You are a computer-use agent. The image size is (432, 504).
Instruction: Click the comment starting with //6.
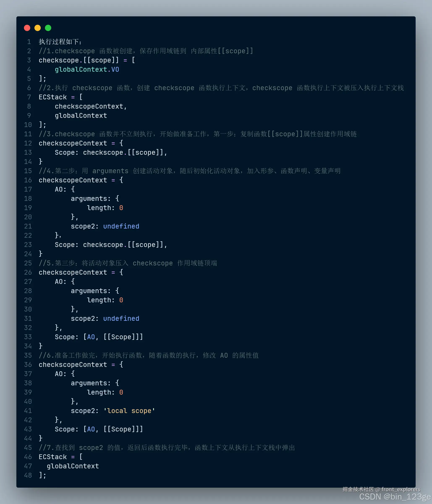point(149,356)
